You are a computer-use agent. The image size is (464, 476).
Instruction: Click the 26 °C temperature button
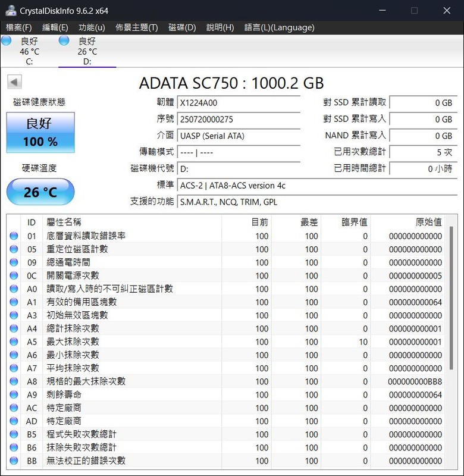point(40,192)
